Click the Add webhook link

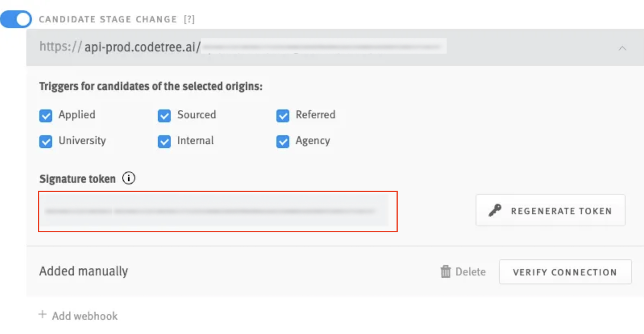[x=85, y=316]
